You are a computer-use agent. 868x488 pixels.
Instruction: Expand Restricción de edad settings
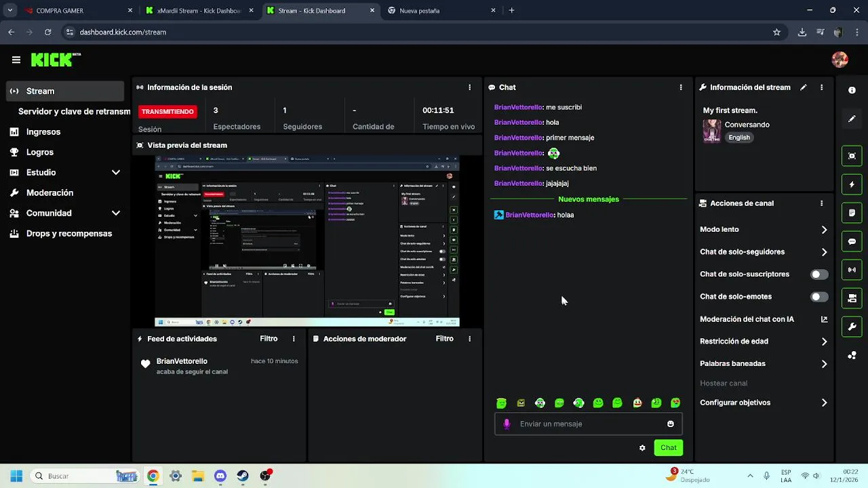[x=824, y=342]
